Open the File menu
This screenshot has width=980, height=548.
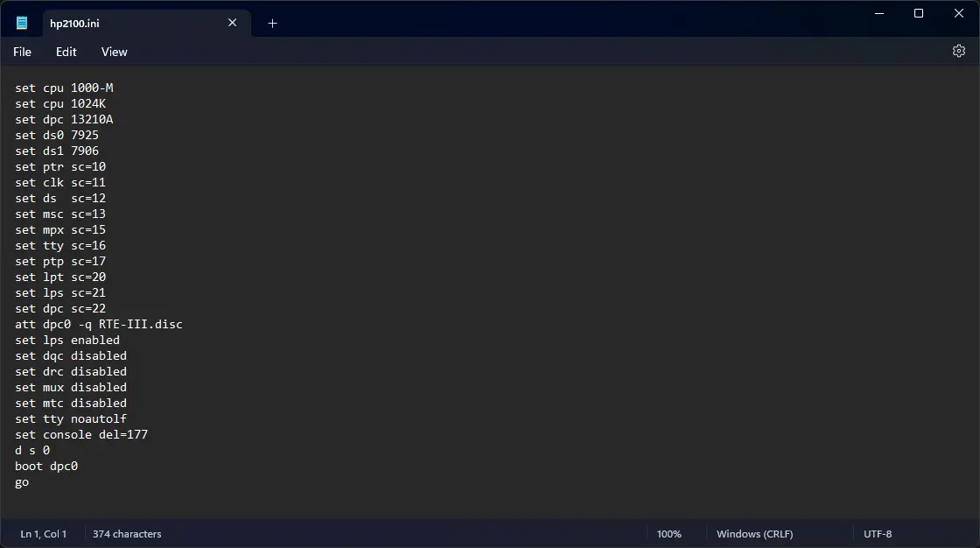[22, 52]
